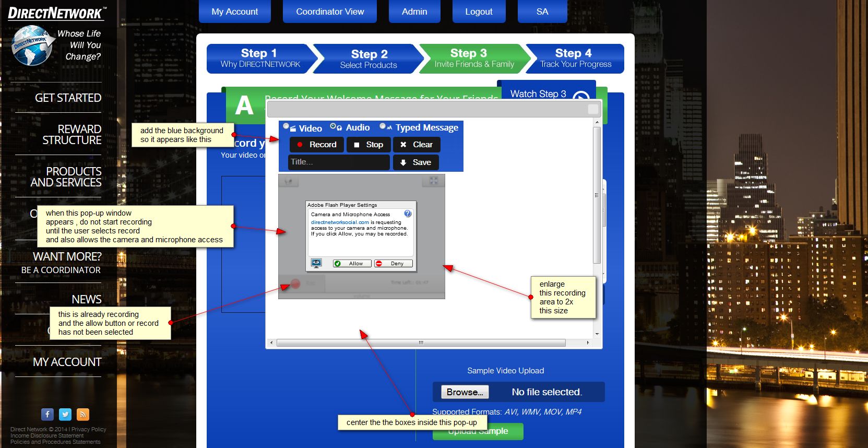
Task: Open Flash privacy monitor-eye icon
Action: 316,263
